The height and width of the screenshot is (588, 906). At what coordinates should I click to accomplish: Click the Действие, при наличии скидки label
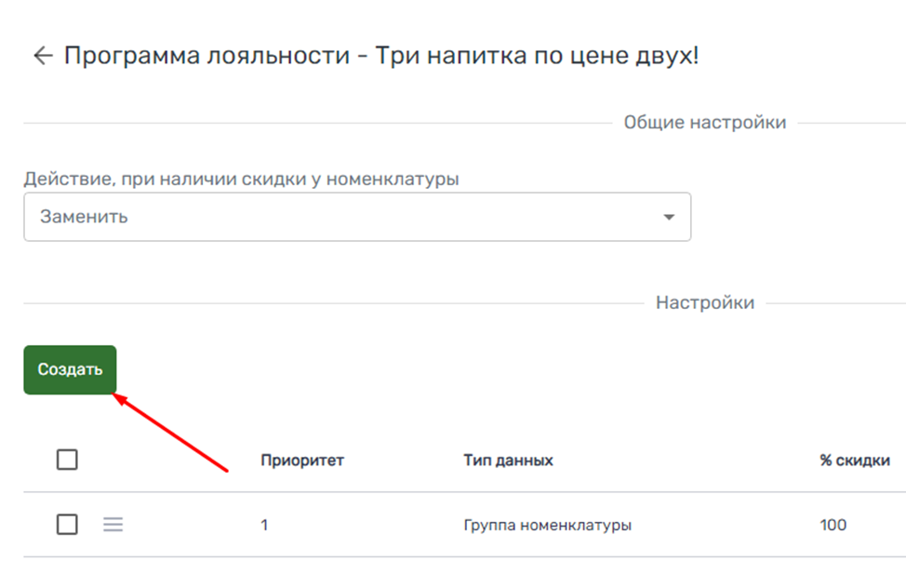[x=241, y=179]
